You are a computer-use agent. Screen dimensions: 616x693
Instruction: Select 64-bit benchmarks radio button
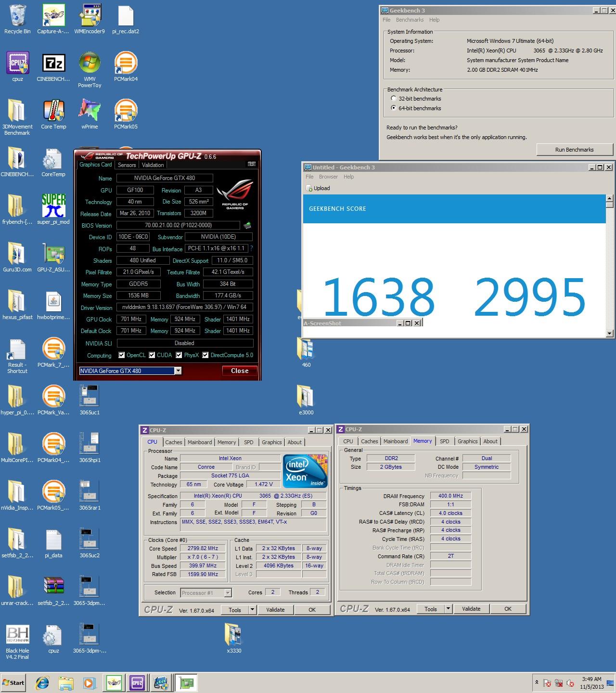point(394,108)
